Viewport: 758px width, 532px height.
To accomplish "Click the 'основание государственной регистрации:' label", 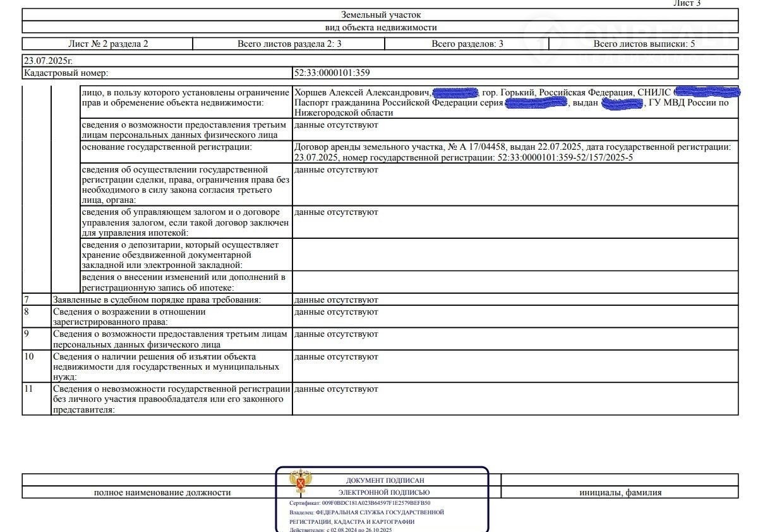I will 167,147.
